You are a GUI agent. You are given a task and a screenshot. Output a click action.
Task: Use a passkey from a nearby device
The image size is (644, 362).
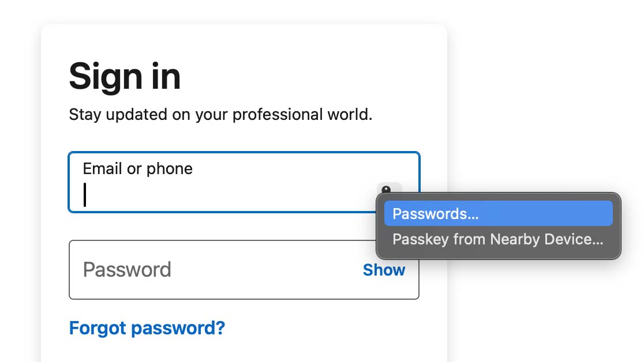(498, 239)
